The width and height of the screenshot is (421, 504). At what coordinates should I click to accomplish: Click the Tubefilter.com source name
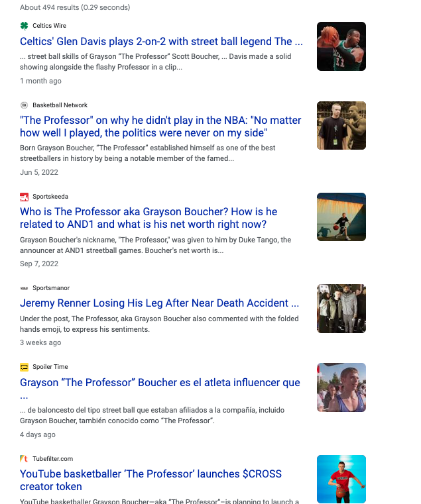pyautogui.click(x=53, y=459)
